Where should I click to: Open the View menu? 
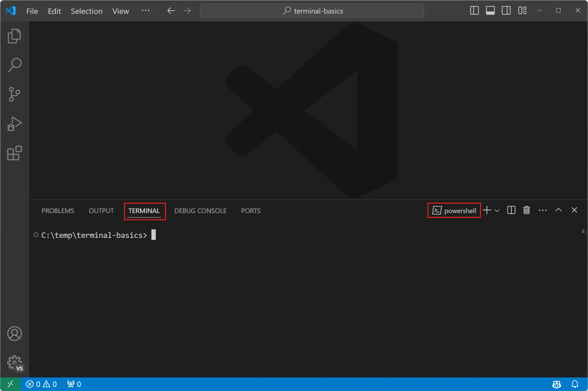[120, 11]
